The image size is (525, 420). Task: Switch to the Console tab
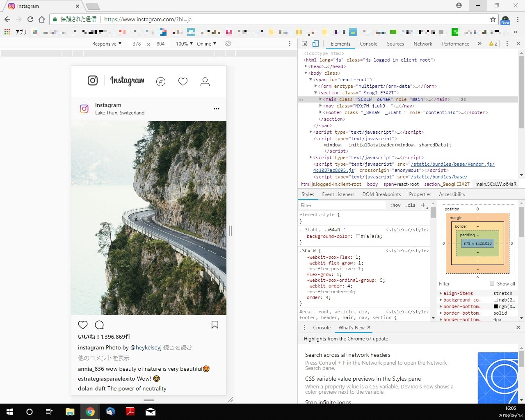(368, 43)
